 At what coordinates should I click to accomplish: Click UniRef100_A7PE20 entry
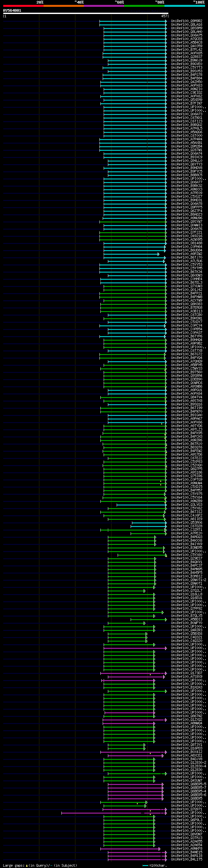click(x=187, y=534)
